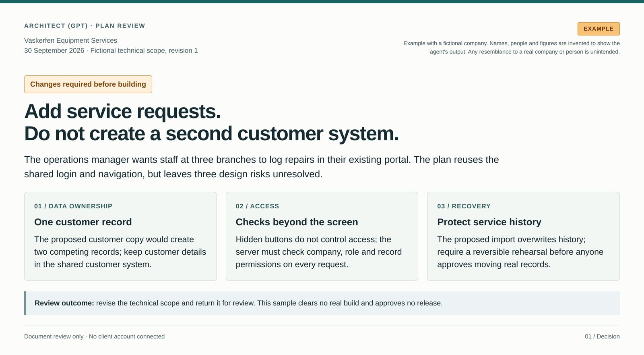Click the "Protect service history" card title
Screen dimensions: 644x355
point(489,222)
